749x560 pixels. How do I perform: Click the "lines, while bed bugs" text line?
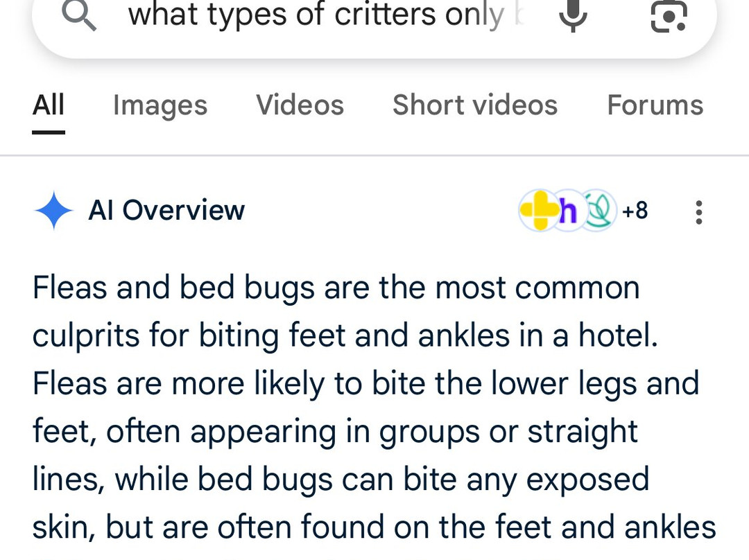tap(341, 480)
